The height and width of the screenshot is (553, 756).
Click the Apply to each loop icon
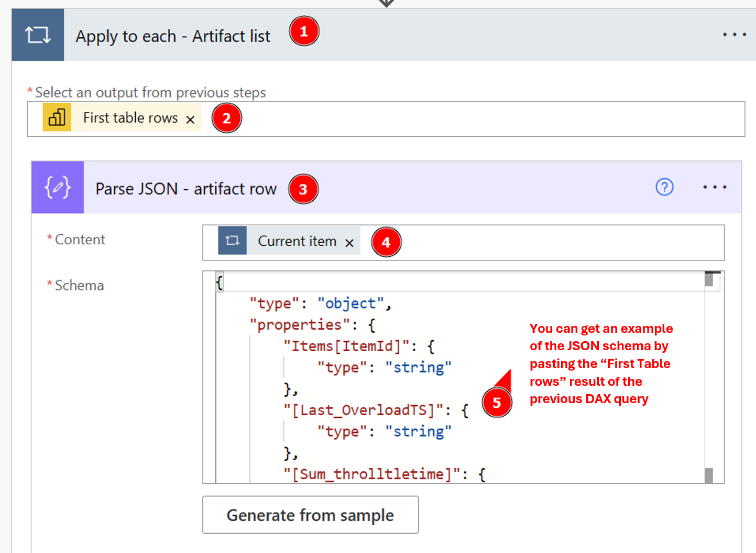pyautogui.click(x=38, y=35)
